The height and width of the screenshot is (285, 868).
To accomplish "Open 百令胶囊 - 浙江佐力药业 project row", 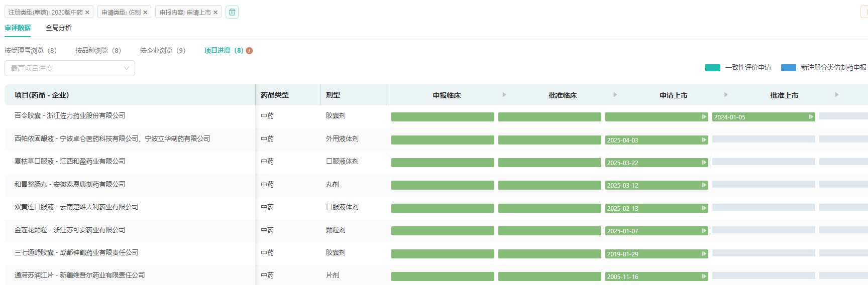I will tap(70, 116).
